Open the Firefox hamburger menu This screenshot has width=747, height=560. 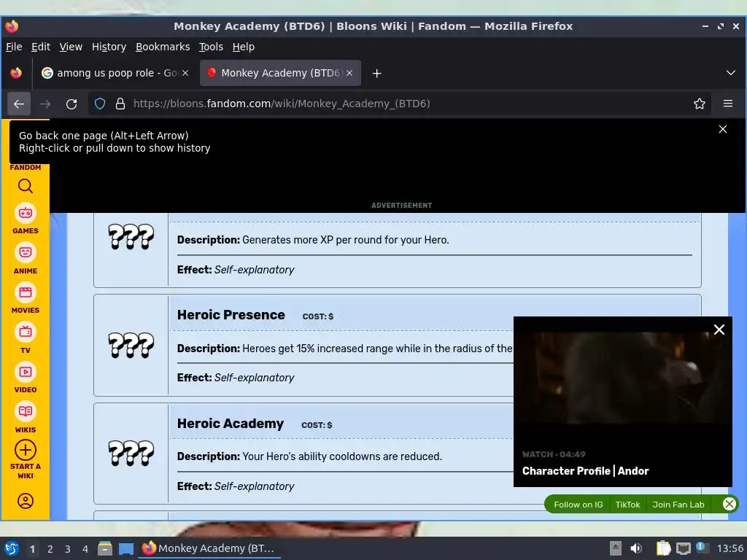(728, 104)
